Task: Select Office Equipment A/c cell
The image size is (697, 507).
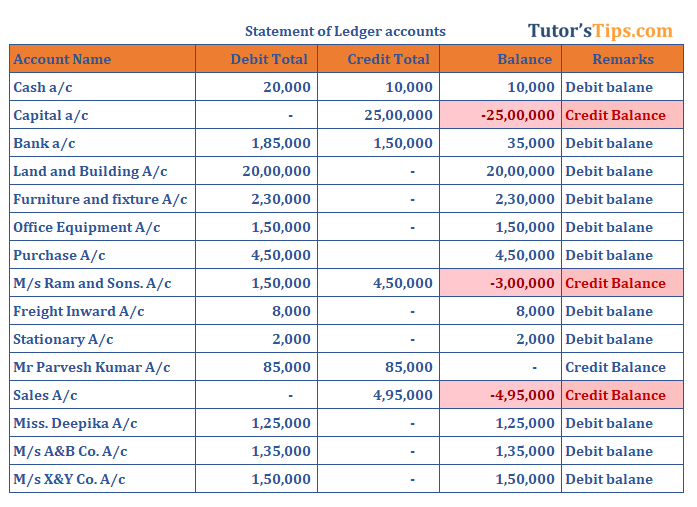Action: pyautogui.click(x=102, y=227)
